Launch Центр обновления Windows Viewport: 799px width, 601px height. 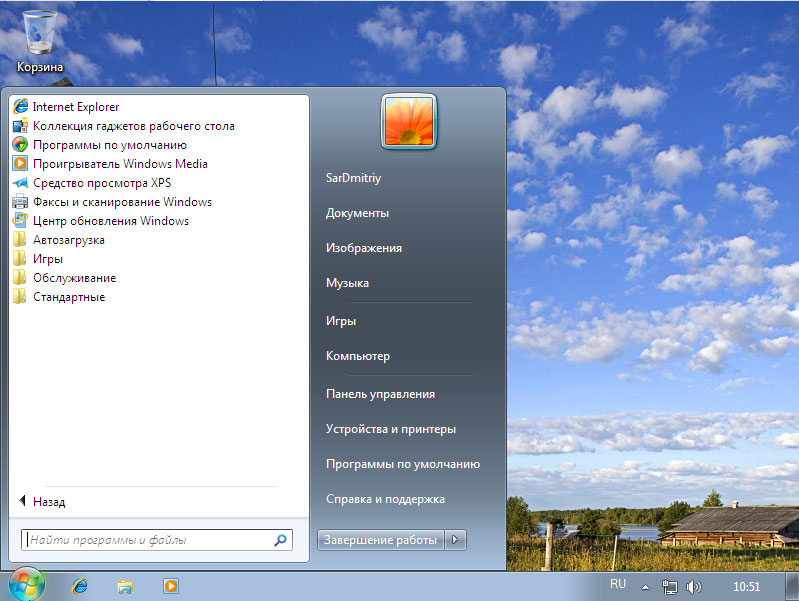tap(110, 221)
